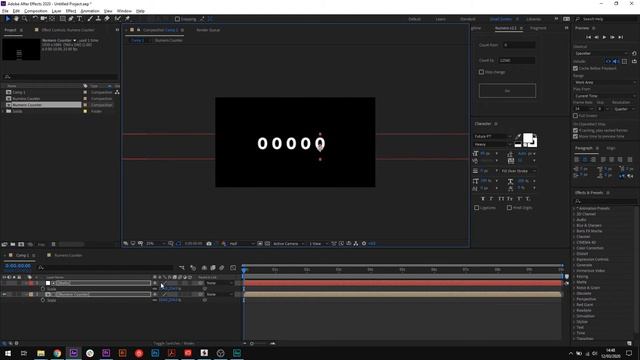Viewport: 640px width, 360px height.
Task: Toggle Move time to preview time checkbox
Action: click(576, 137)
